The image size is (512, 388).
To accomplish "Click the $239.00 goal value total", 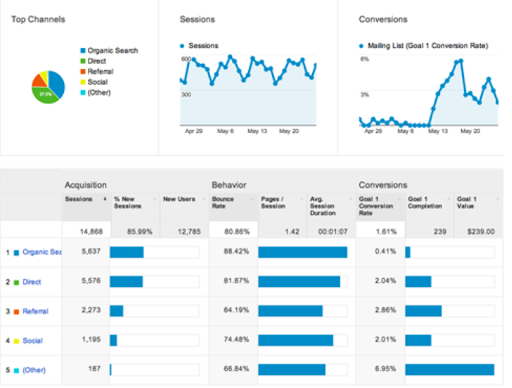I will (481, 231).
